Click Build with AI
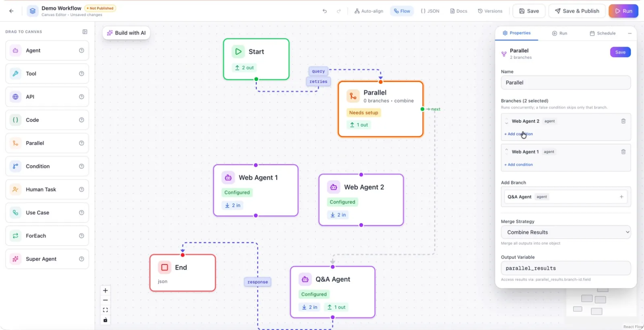The width and height of the screenshot is (644, 330). click(x=126, y=33)
